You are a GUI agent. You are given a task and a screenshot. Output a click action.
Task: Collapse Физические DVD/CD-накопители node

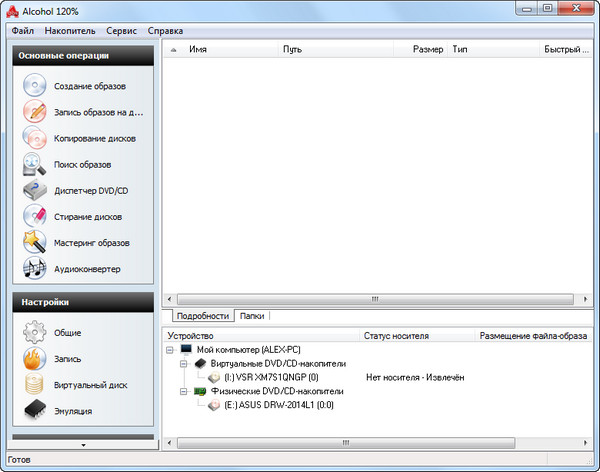[184, 392]
